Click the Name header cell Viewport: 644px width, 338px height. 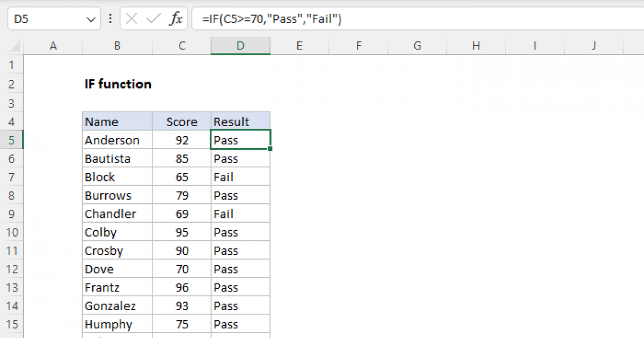117,121
